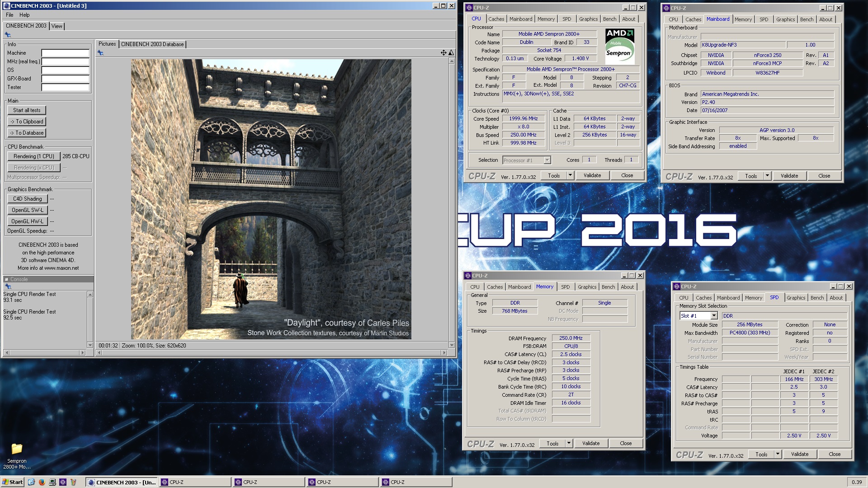
Task: Run the C4D Shading benchmark
Action: [27, 199]
